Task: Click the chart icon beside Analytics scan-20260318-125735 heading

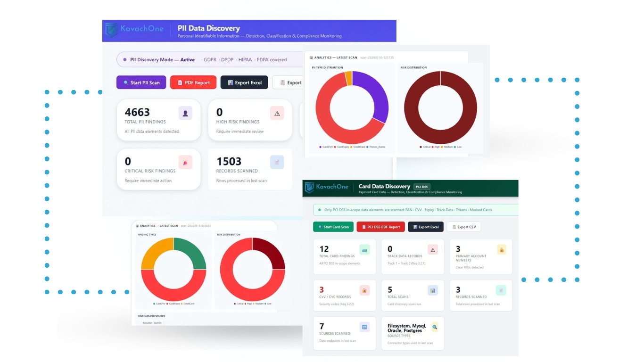Action: tap(311, 58)
